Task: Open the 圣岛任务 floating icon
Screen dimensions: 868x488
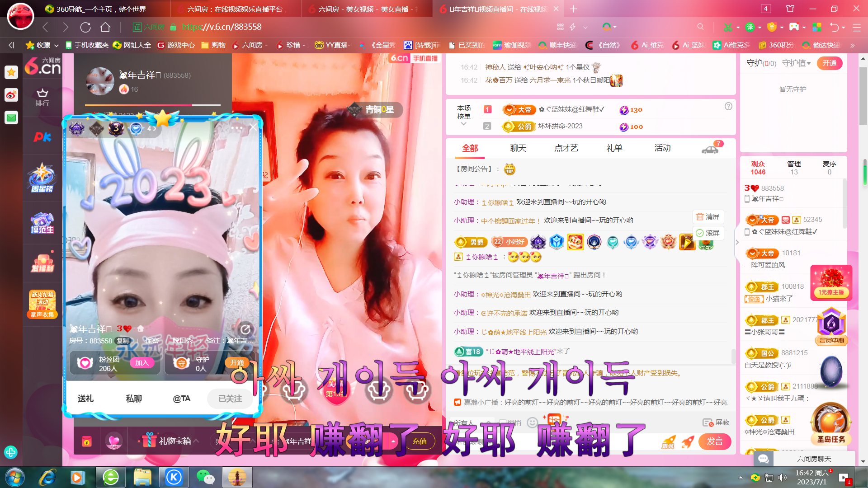Action: (831, 424)
